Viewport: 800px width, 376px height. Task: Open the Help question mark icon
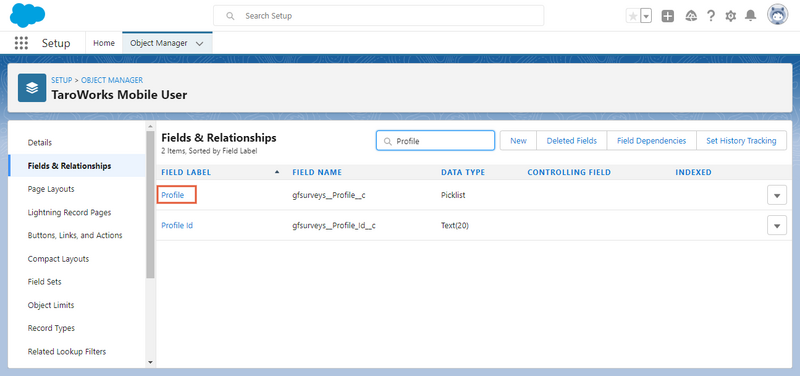(x=711, y=16)
